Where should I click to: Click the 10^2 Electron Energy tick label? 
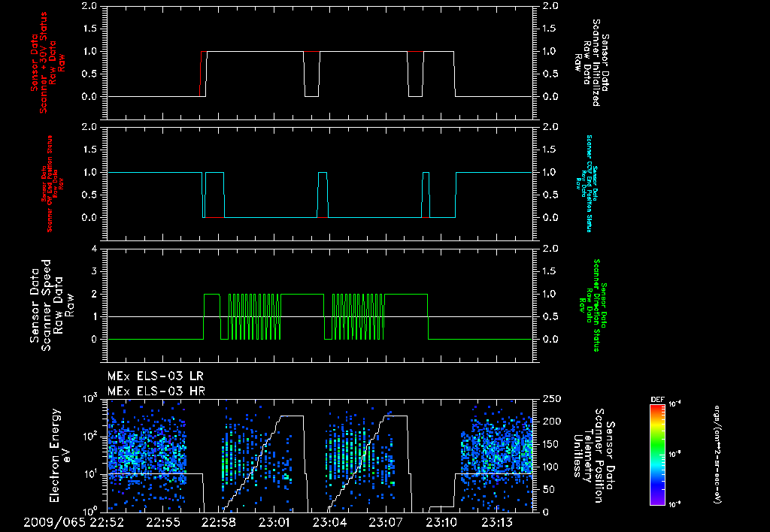91,437
